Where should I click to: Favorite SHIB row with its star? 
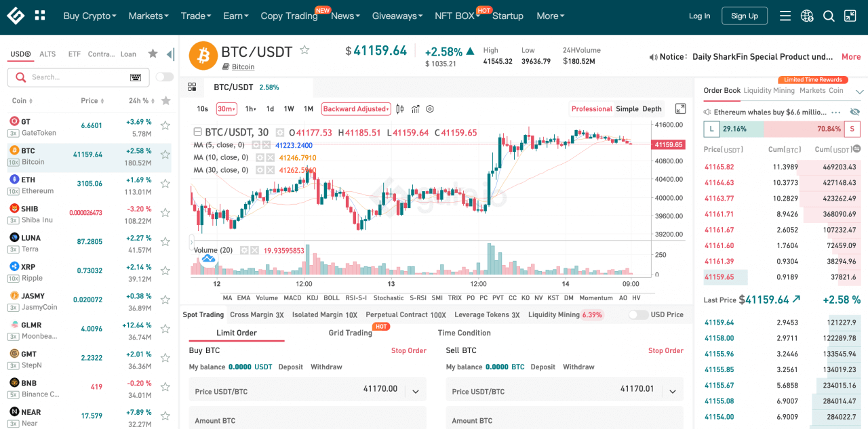(165, 213)
